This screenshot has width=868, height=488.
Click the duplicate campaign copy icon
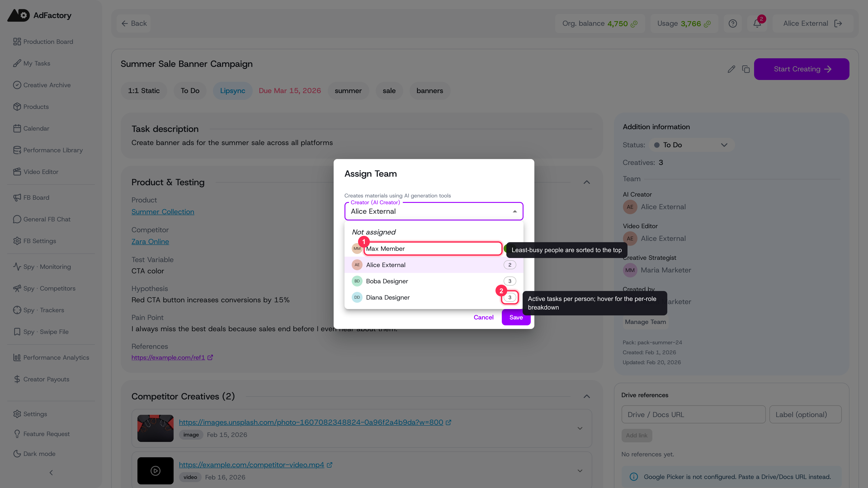pyautogui.click(x=746, y=69)
